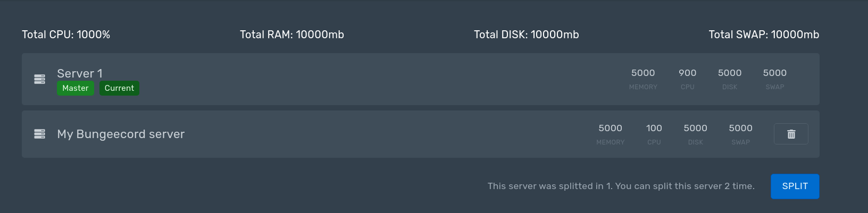
Task: Click the green Master badge
Action: pyautogui.click(x=76, y=88)
